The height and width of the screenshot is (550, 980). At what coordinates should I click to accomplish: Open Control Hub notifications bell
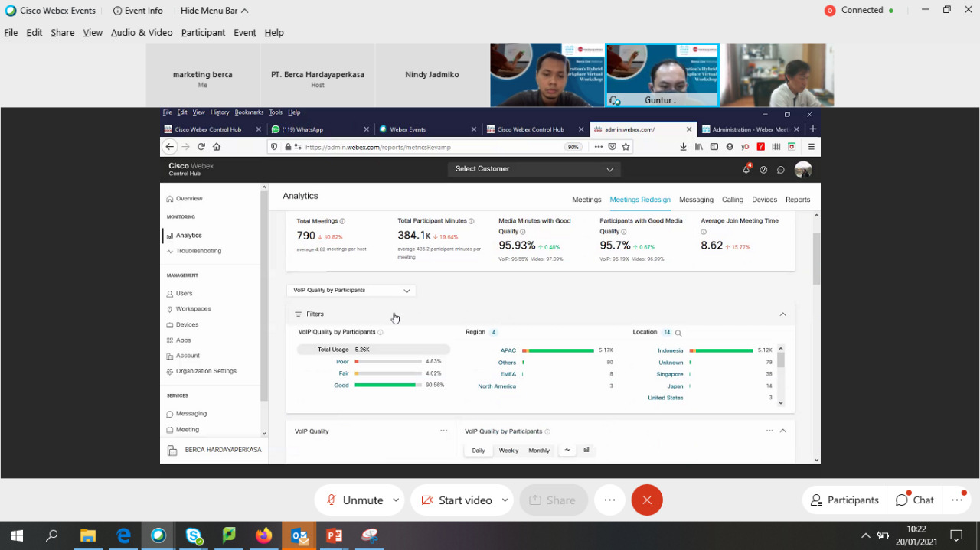(746, 170)
